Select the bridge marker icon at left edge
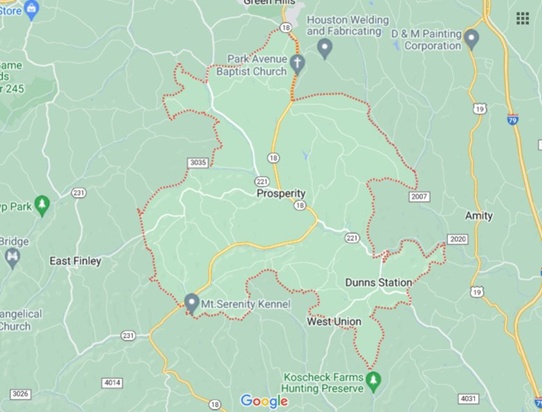Viewport: 542px width, 412px height. click(x=13, y=258)
